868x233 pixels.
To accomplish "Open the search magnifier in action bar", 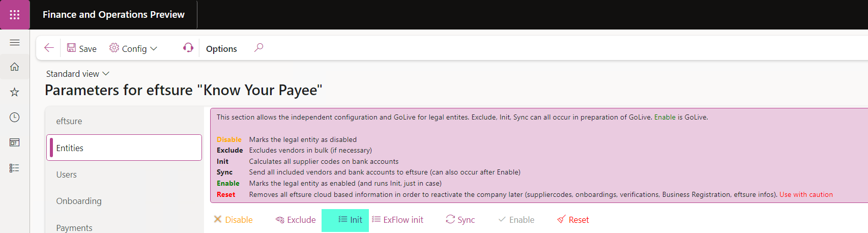I will (258, 48).
